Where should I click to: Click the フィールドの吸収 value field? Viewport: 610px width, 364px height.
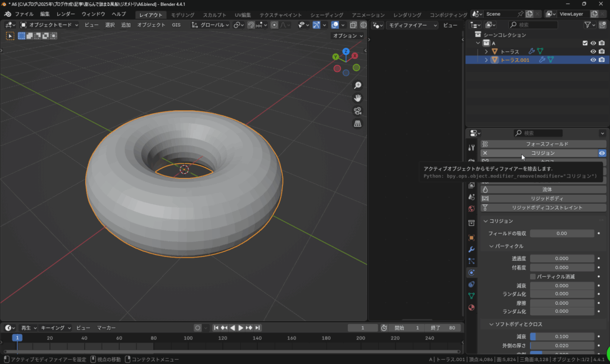[562, 234]
